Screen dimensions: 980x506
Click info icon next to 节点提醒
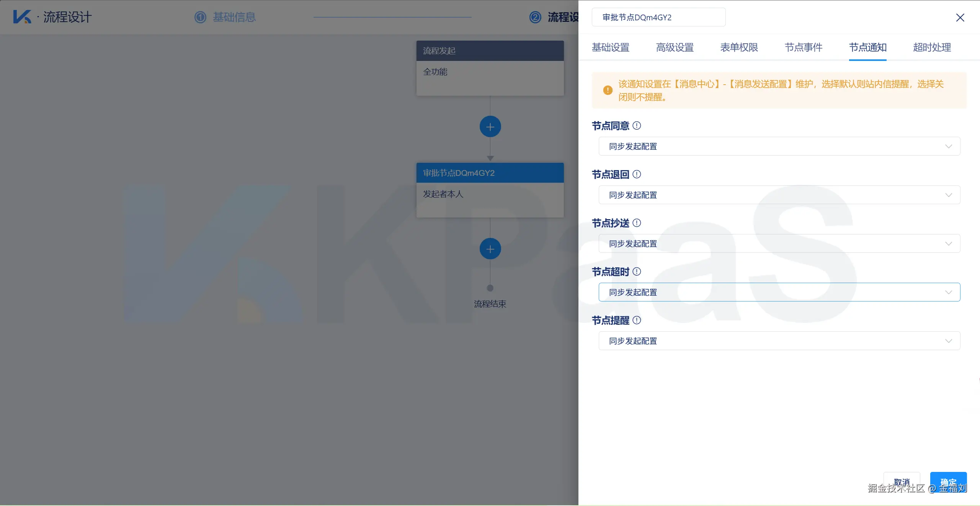coord(637,320)
